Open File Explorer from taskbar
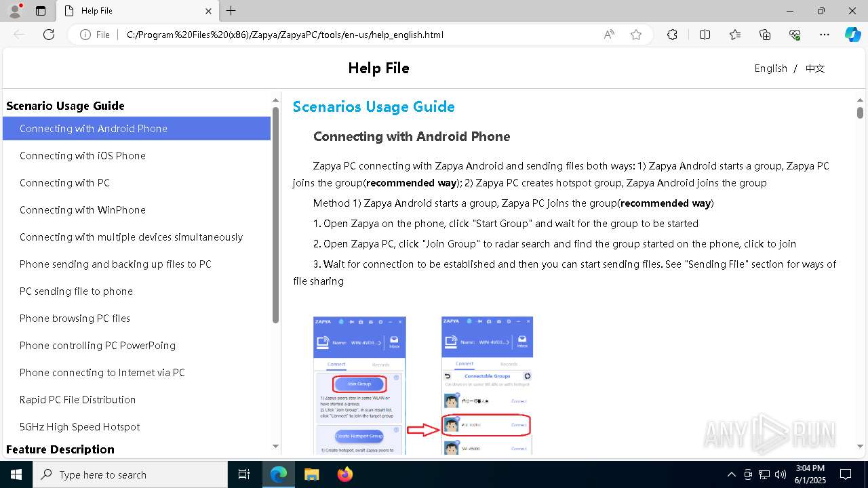 311,474
